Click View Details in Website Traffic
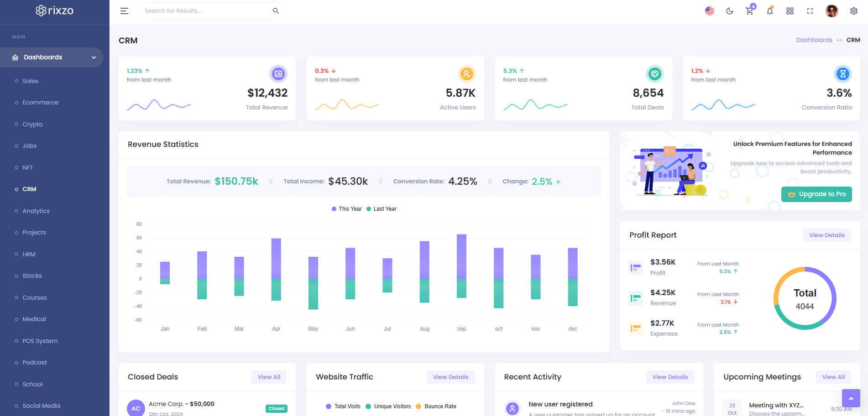 (450, 377)
